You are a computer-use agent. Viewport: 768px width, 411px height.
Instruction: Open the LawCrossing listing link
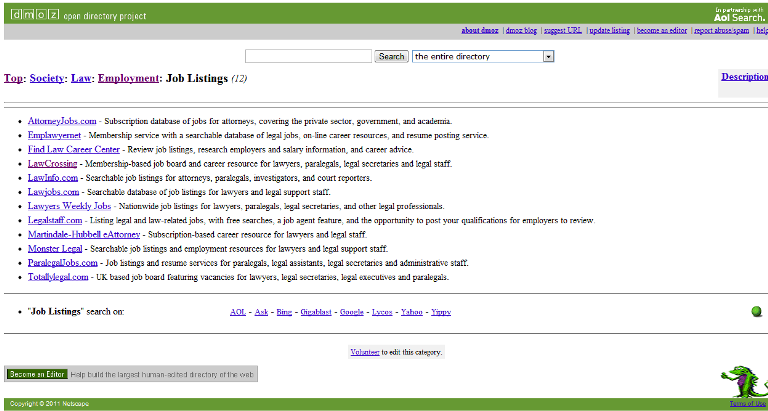pyautogui.click(x=54, y=163)
